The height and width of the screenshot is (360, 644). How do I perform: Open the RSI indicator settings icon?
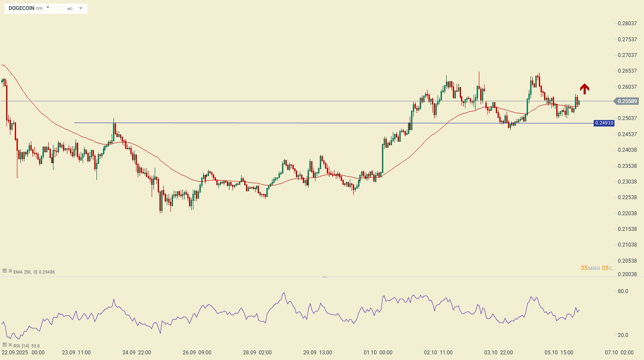5,345
